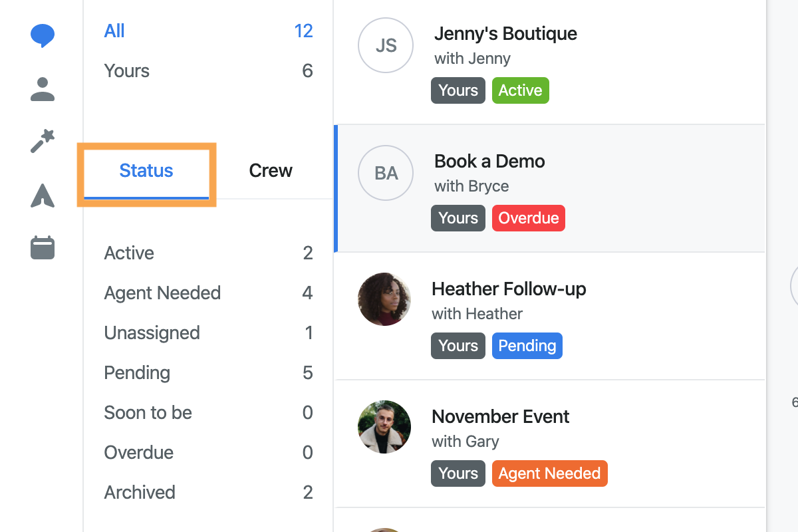Select the Yours conversations filter
The width and height of the screenshot is (798, 532).
pyautogui.click(x=126, y=71)
